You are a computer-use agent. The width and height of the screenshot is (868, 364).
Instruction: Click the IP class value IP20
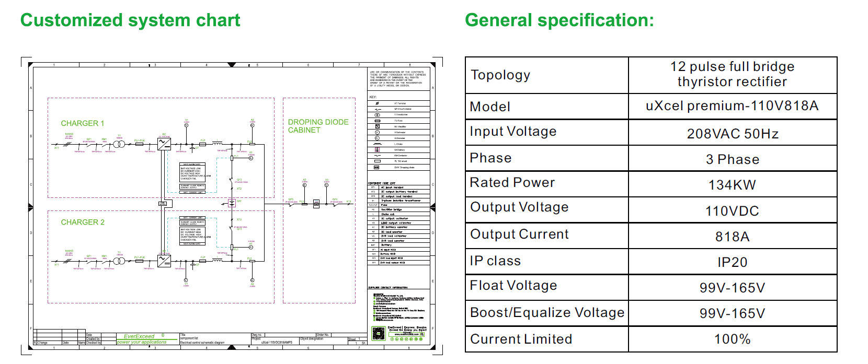click(x=732, y=262)
